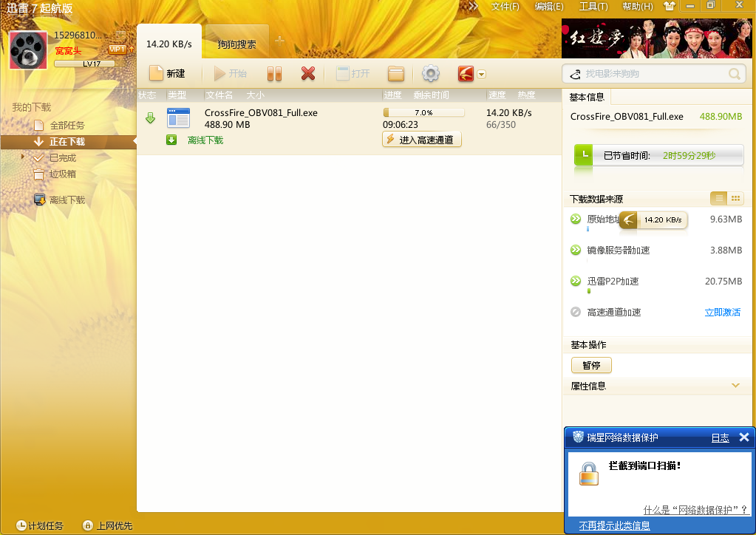The height and width of the screenshot is (535, 756).
Task: Sort by 状态 column header
Action: point(147,95)
